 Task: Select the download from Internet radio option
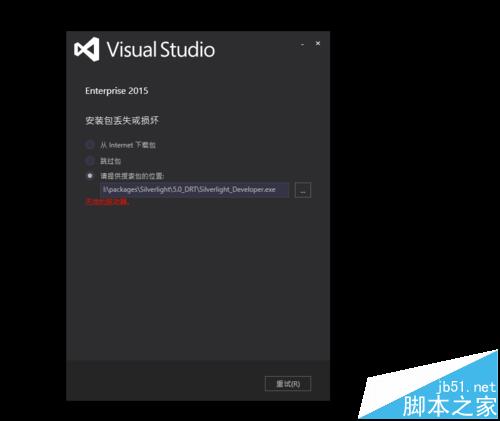(89, 145)
